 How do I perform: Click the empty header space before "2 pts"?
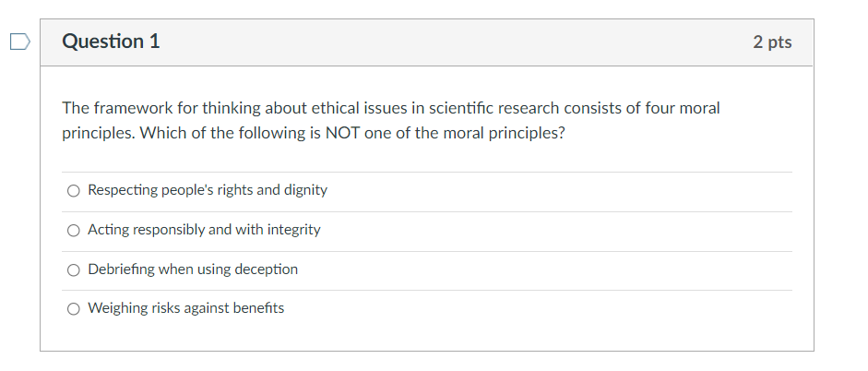(461, 42)
